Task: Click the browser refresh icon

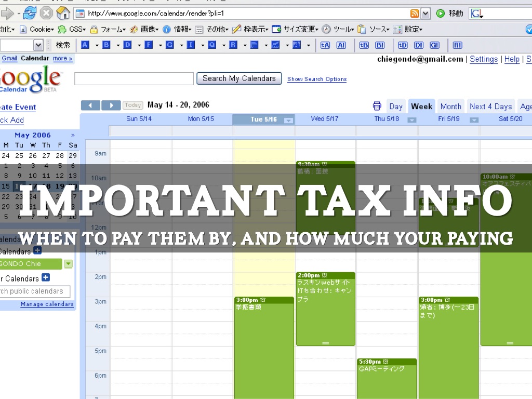Action: pos(30,14)
